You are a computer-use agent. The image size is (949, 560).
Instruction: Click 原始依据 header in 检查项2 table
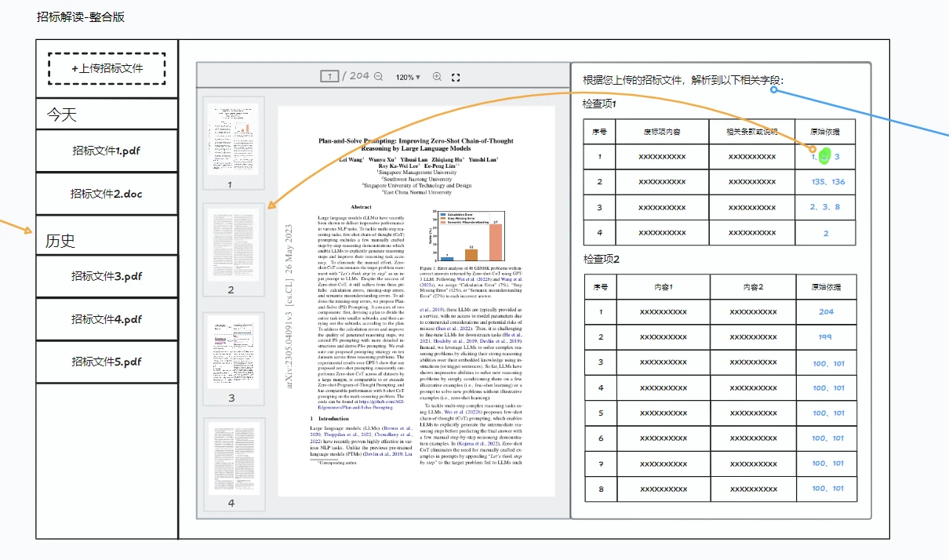826,287
